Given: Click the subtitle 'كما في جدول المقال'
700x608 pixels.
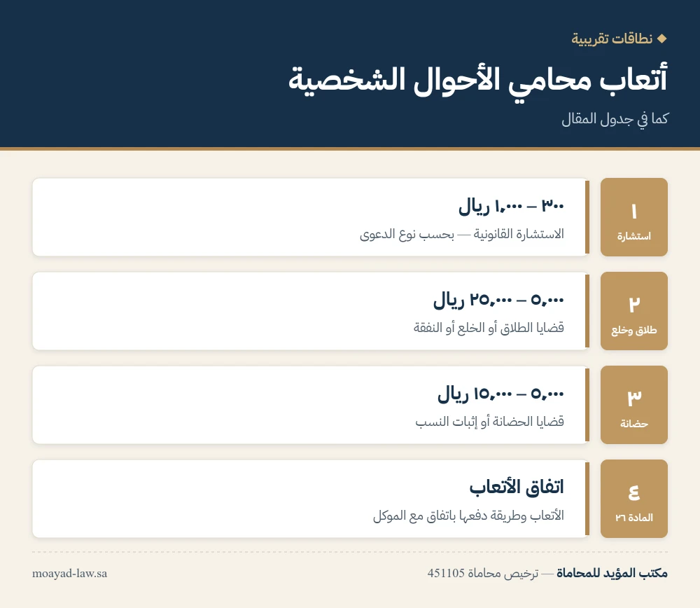Looking at the screenshot, I should point(615,119).
